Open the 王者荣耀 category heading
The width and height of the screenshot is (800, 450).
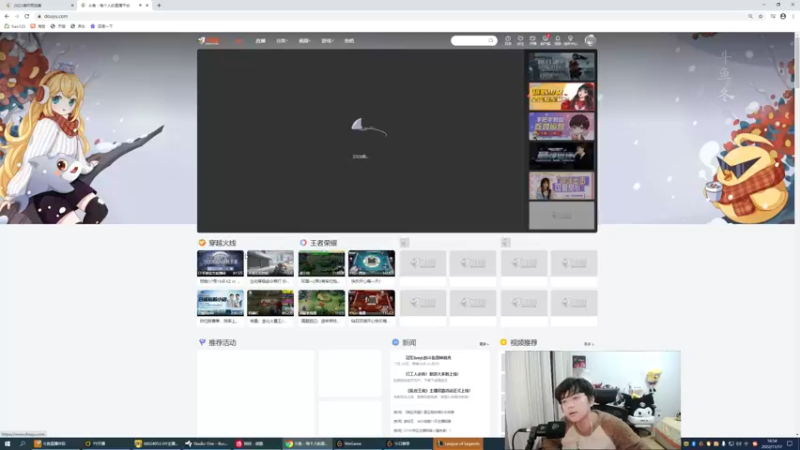click(323, 243)
